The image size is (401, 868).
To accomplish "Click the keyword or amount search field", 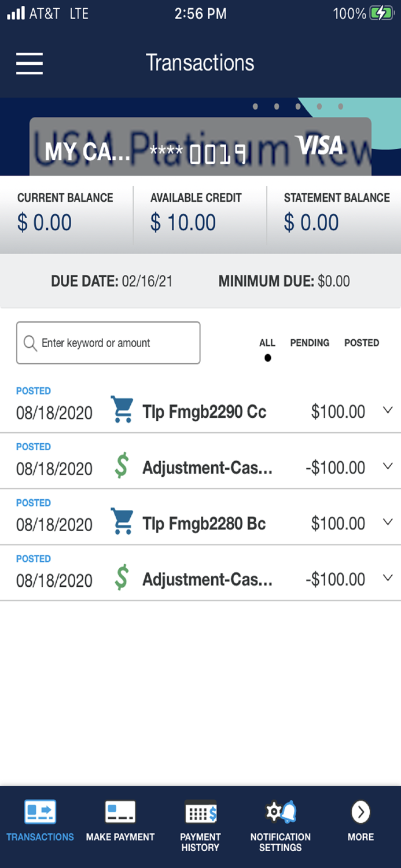I will coord(108,343).
